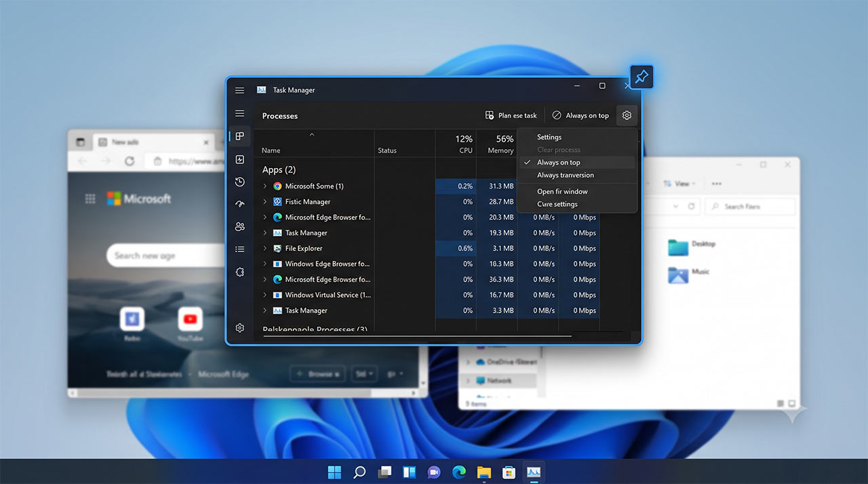Collapse the navigation pane with hamburger beside Processes
Screen dimensions: 868x484
pyautogui.click(x=239, y=113)
